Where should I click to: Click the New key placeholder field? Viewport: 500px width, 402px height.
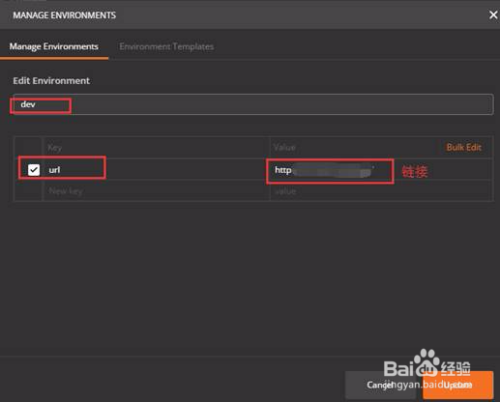[156, 191]
